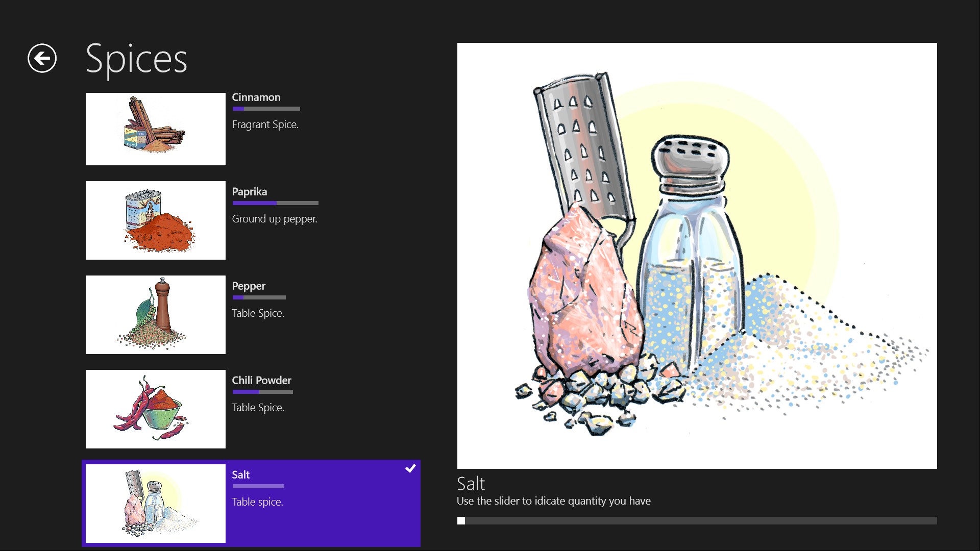This screenshot has height=551, width=980.
Task: Select the Pepper grinder thumbnail
Action: coord(155,315)
